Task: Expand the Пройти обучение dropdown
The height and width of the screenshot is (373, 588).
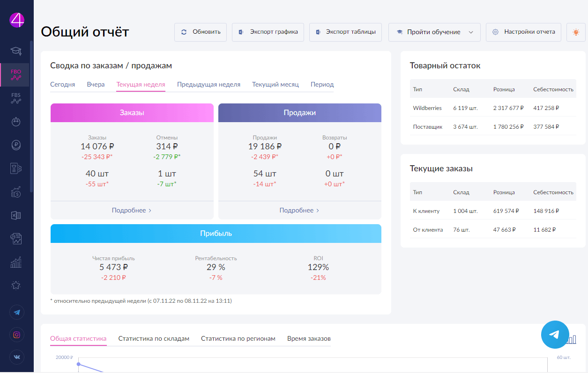Action: 434,32
